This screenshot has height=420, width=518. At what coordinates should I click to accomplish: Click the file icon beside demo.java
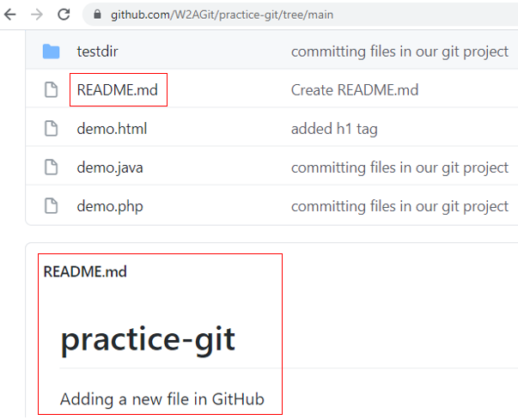click(52, 167)
